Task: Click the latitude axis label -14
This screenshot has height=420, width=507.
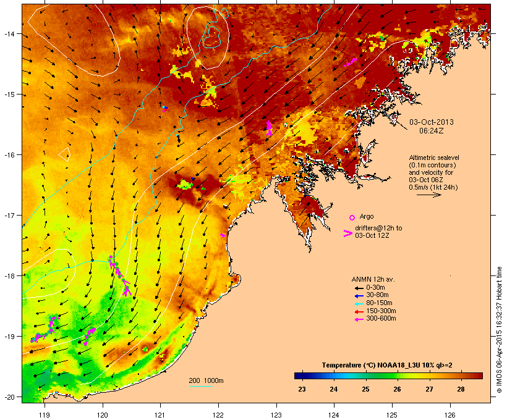Action: (9, 34)
